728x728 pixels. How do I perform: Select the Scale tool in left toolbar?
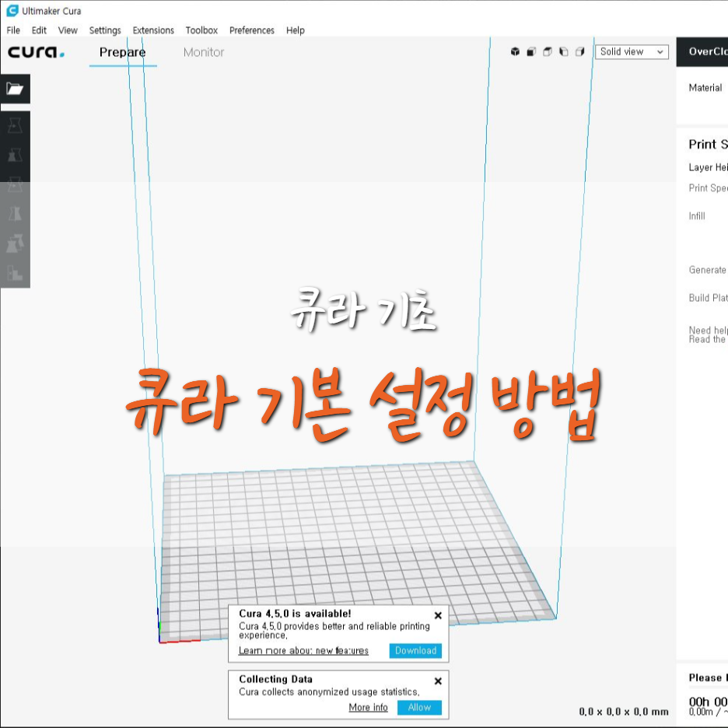[15, 155]
